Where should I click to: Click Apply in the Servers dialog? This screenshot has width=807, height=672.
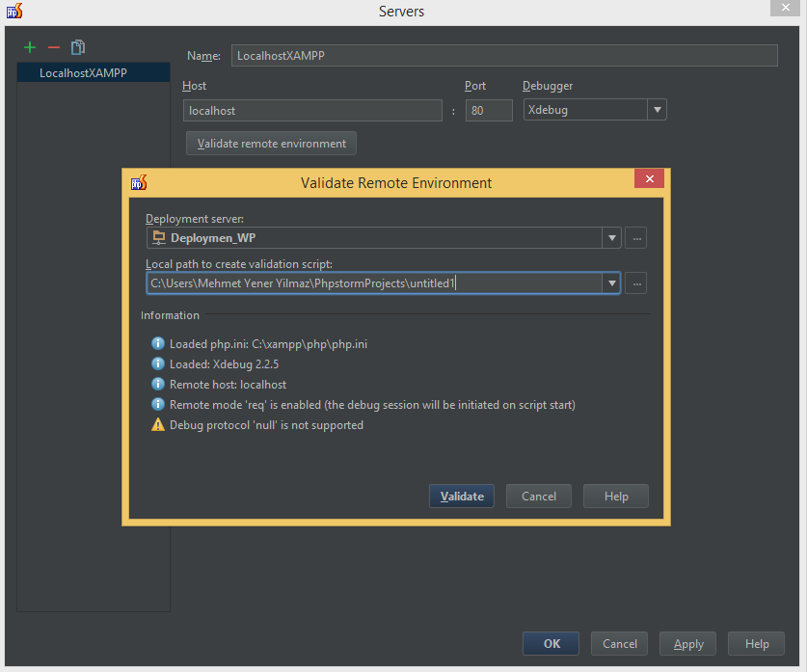[x=687, y=643]
